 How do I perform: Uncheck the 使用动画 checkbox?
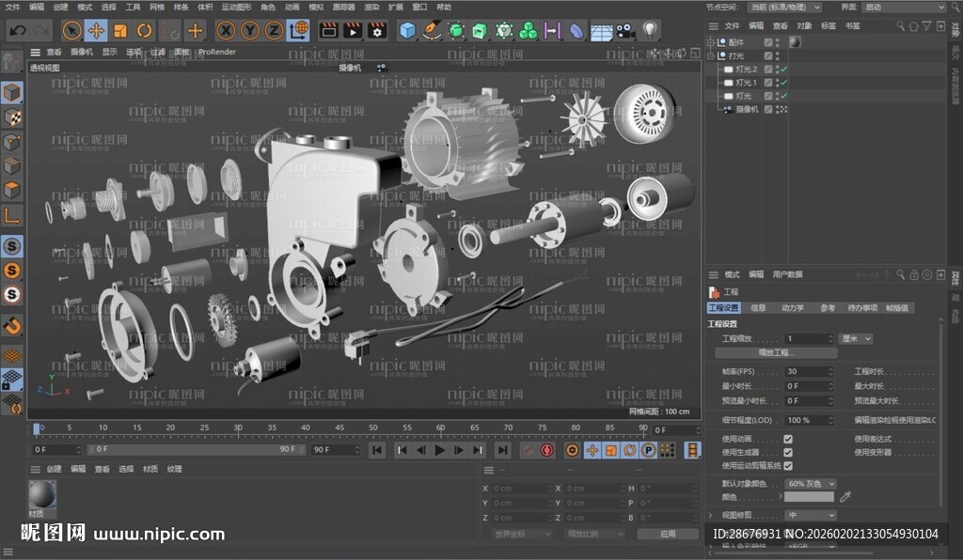pos(788,439)
